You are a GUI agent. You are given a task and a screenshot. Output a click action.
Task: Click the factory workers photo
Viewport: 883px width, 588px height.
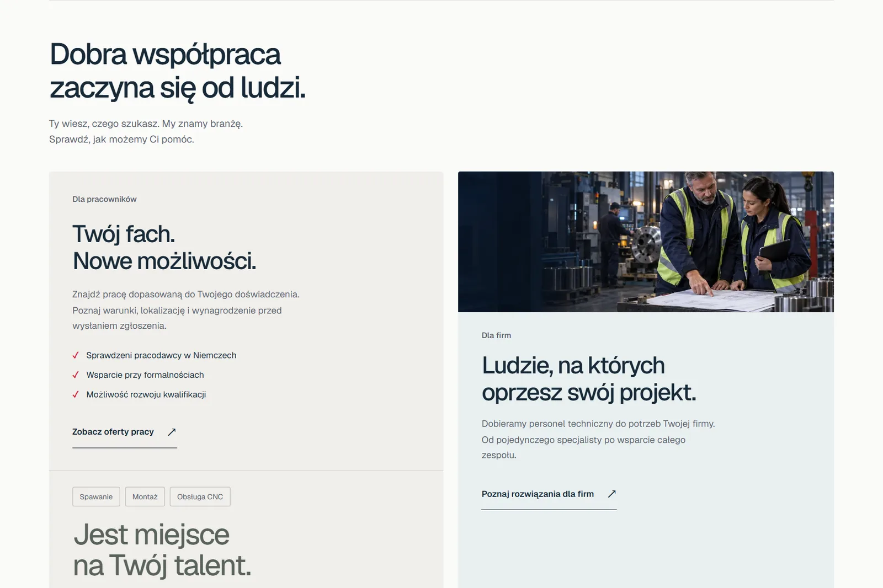tap(646, 242)
